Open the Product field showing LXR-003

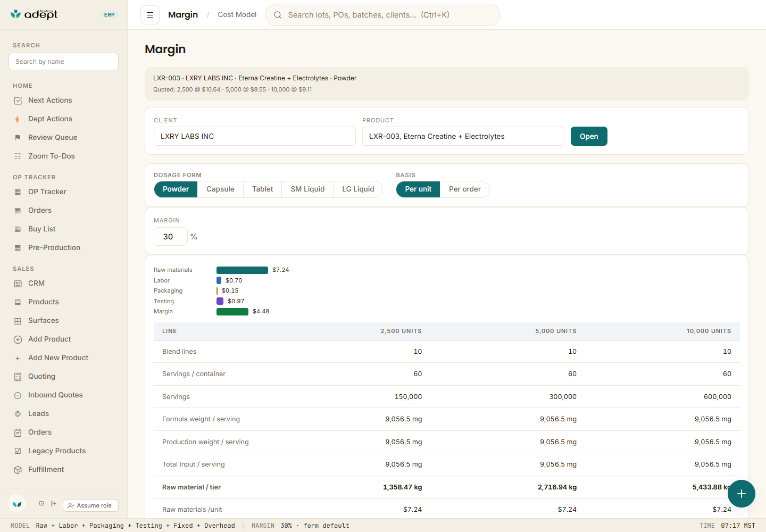click(463, 136)
